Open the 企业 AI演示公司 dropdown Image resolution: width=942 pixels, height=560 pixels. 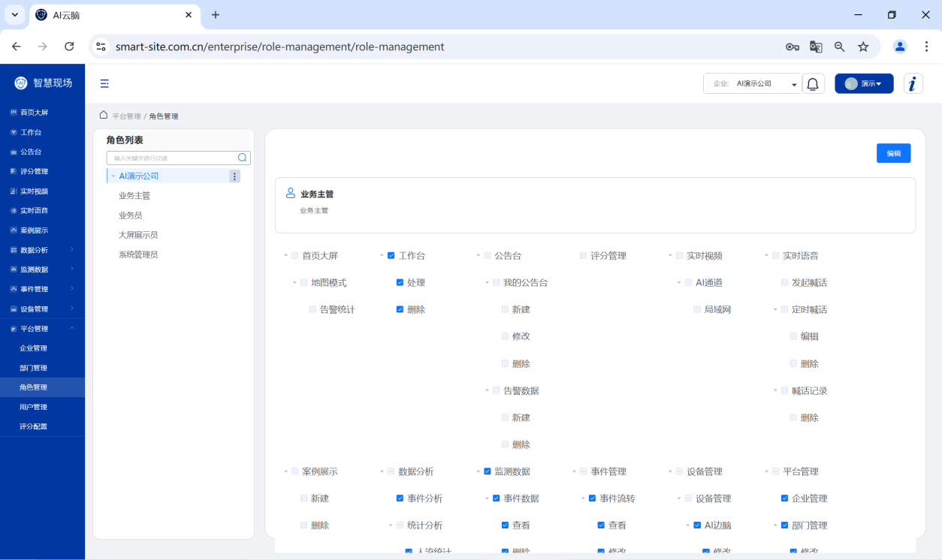(752, 84)
